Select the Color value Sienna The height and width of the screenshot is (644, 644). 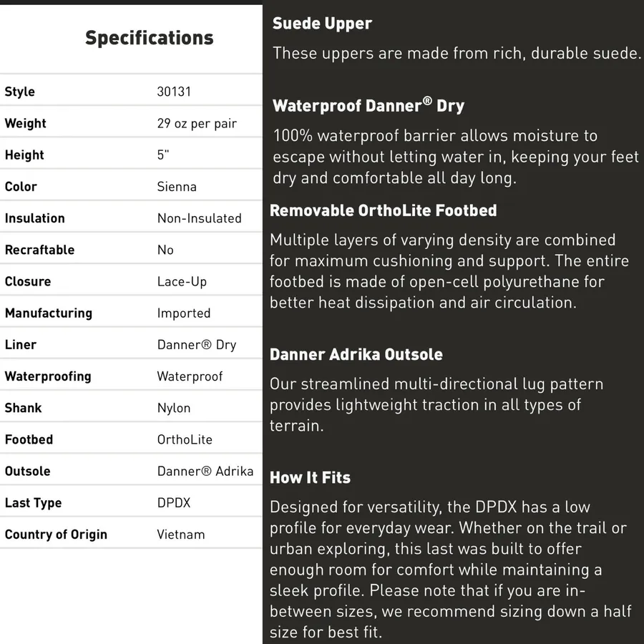point(177,187)
